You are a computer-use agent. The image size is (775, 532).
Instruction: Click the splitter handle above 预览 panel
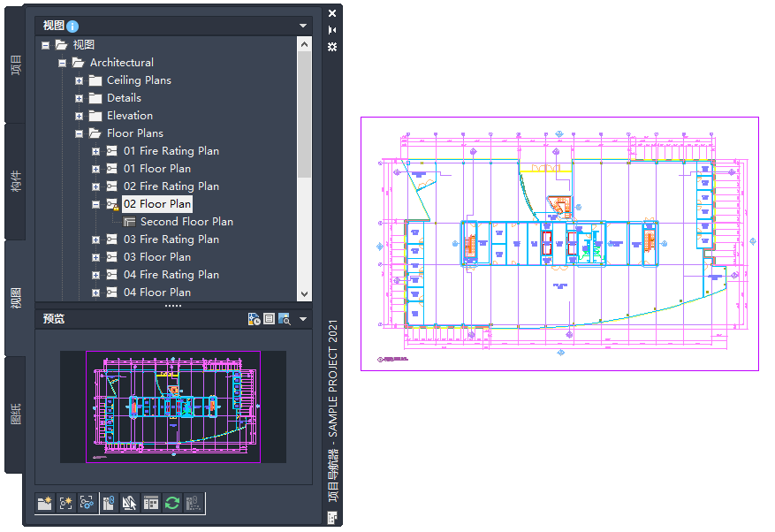(173, 306)
